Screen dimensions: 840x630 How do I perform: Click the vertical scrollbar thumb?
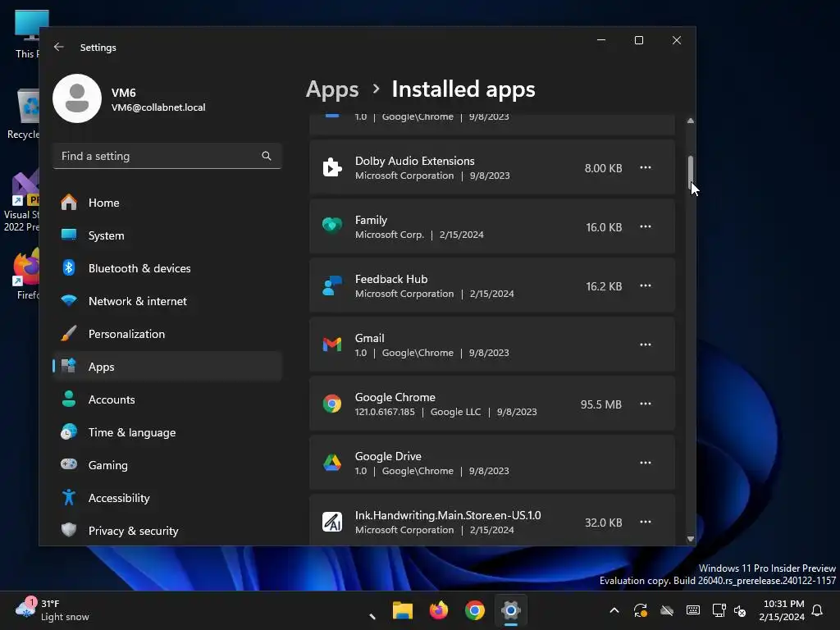(x=691, y=172)
